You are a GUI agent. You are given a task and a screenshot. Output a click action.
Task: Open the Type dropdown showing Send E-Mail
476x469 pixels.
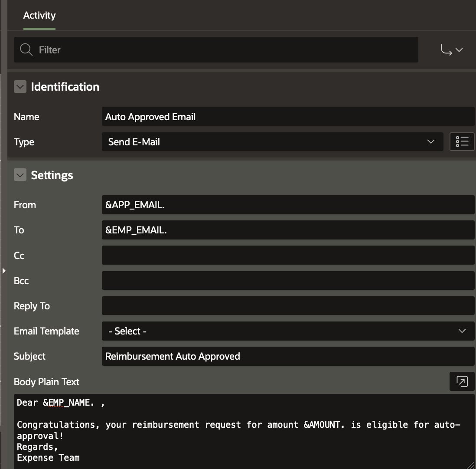[272, 142]
